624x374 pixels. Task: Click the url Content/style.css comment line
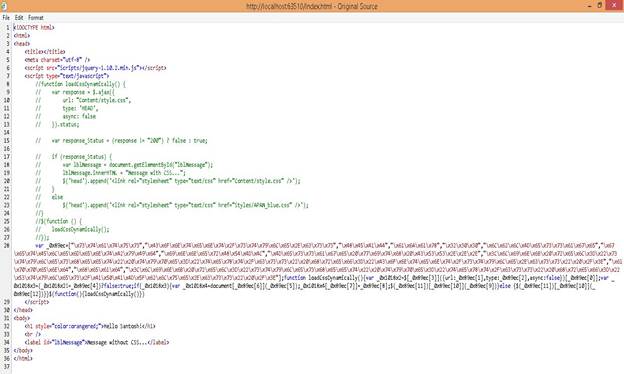point(83,100)
